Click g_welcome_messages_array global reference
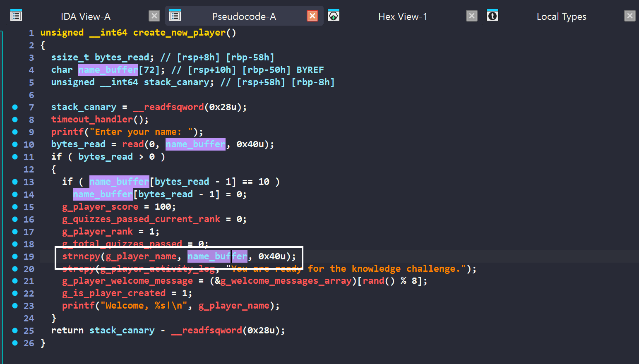The image size is (639, 364). [x=286, y=281]
